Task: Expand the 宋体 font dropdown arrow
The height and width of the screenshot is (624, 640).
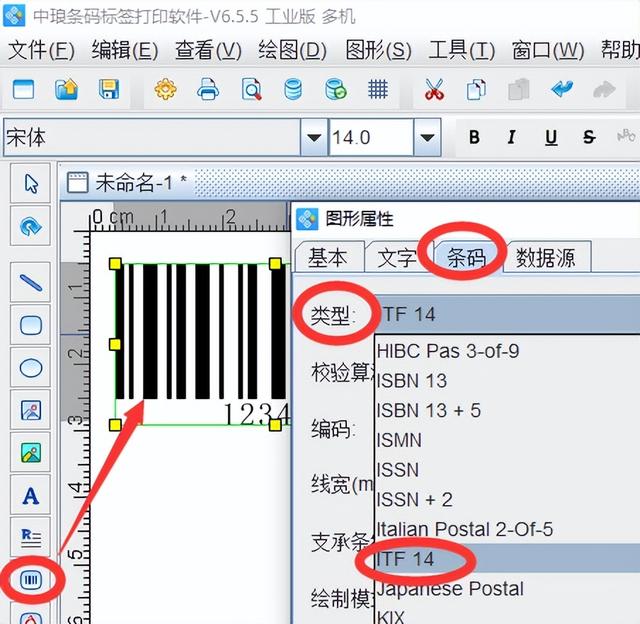Action: [x=313, y=137]
